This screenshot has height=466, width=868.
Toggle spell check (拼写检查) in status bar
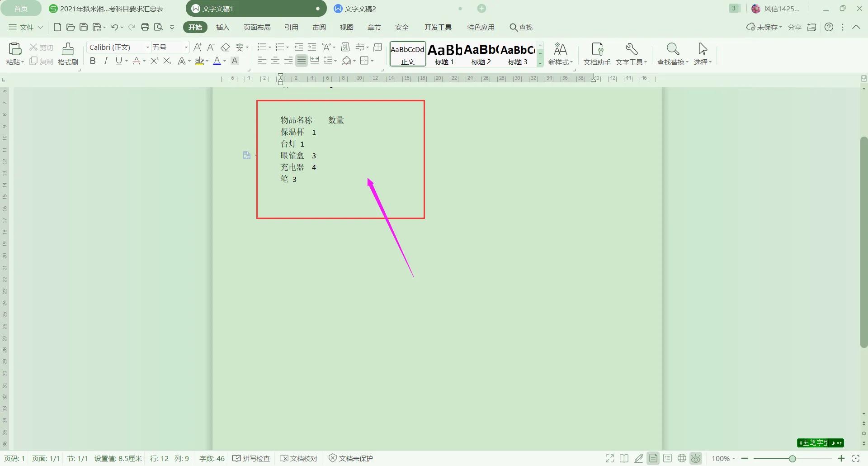tap(251, 458)
